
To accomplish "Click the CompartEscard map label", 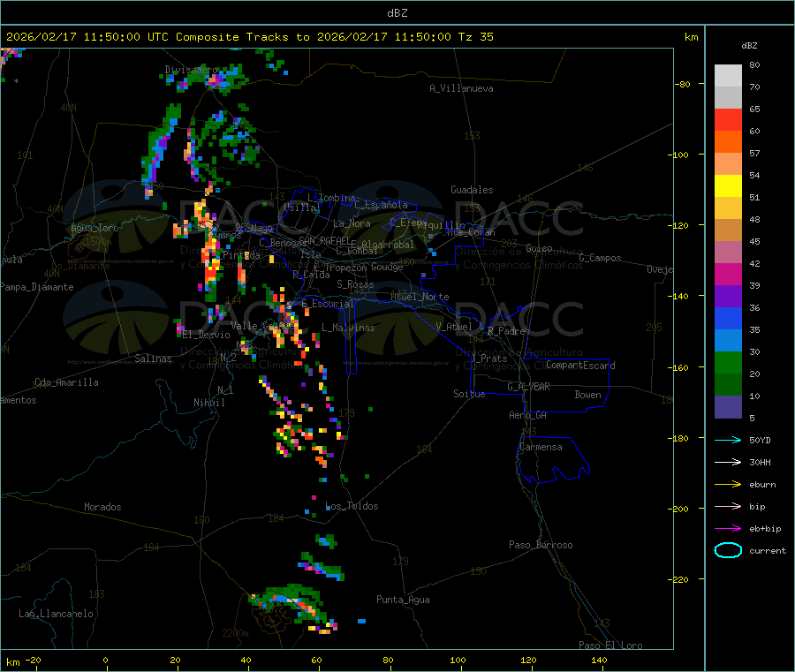I will 580,365.
